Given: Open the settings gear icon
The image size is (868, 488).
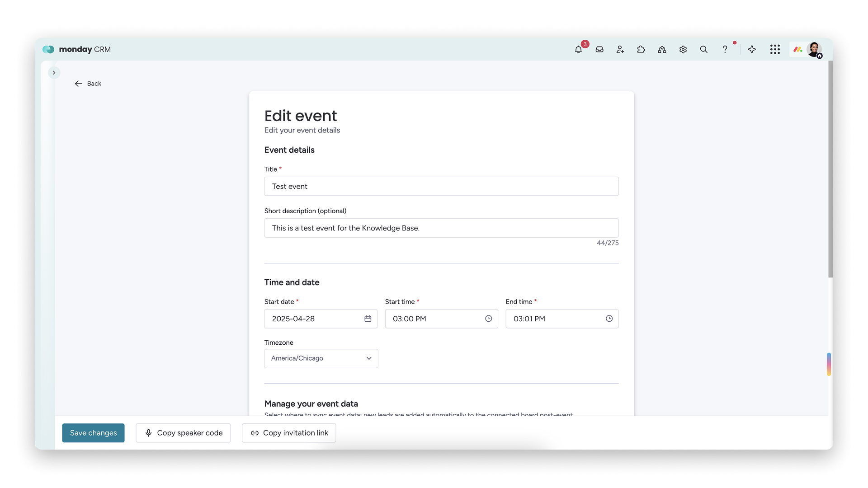Looking at the screenshot, I should tap(683, 50).
